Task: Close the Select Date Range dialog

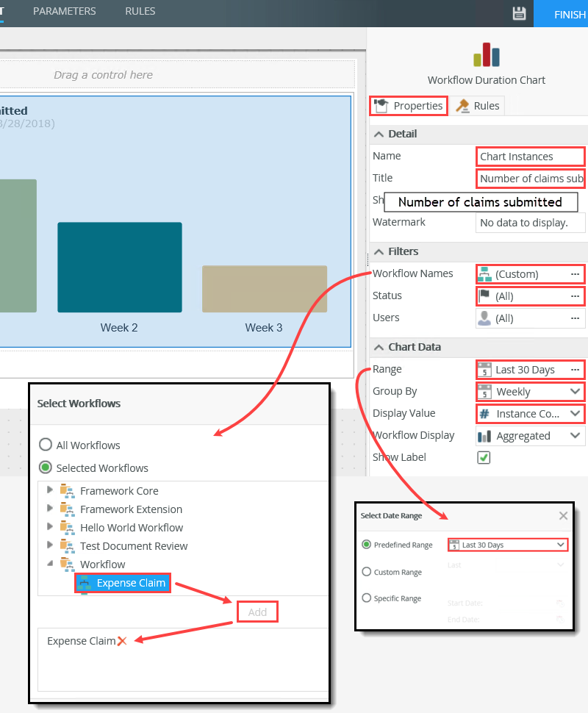Action: coord(563,516)
